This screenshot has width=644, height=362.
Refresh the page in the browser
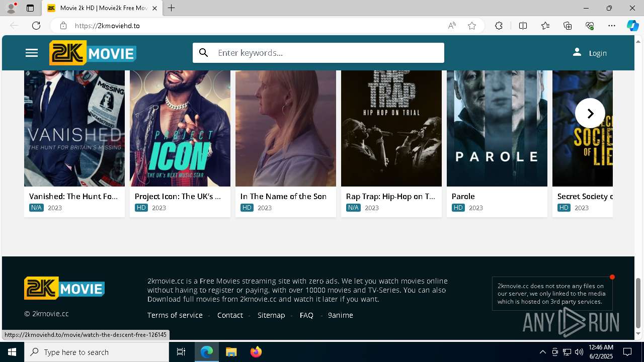[36, 26]
